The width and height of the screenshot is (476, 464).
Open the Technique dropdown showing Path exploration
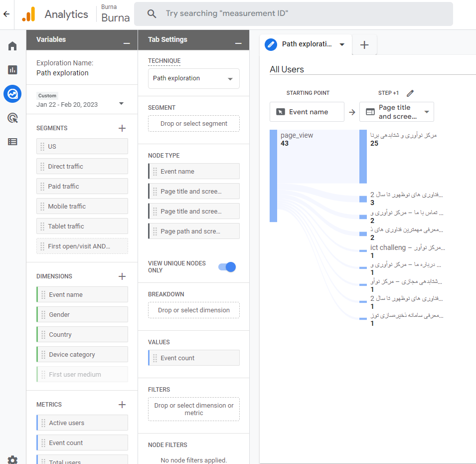193,79
